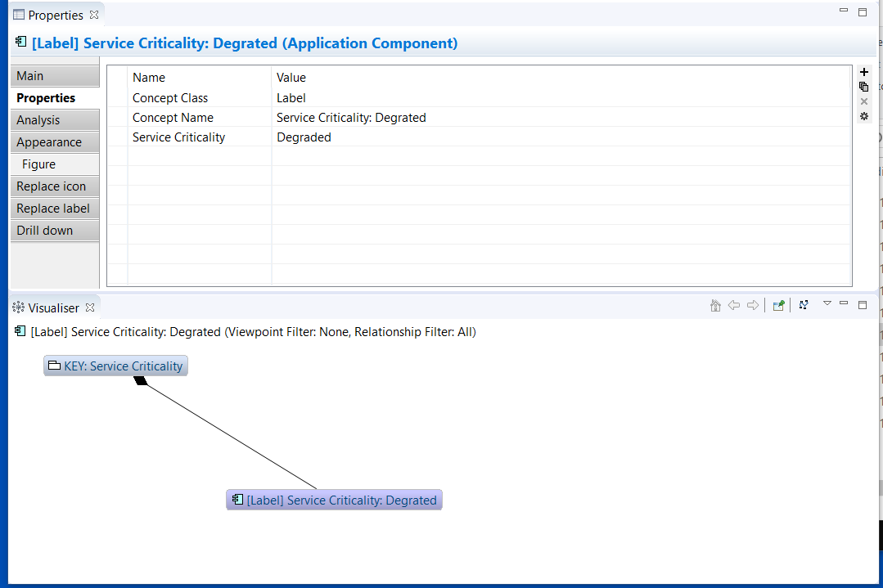Click the Degrated value cell for Service Criticality
This screenshot has height=588, width=883.
click(x=304, y=137)
